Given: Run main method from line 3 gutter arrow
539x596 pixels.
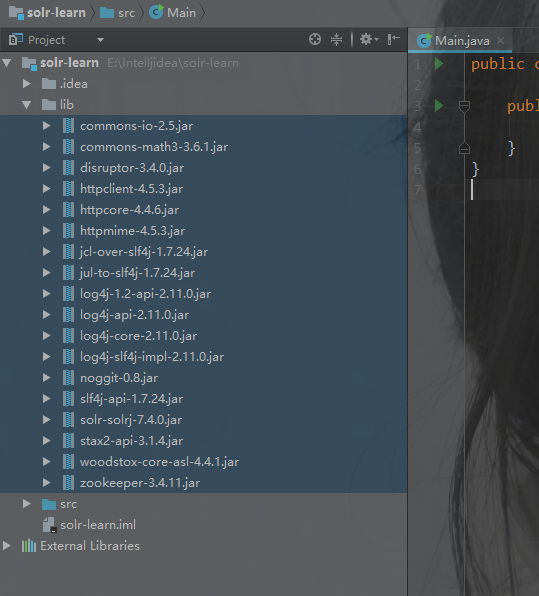Looking at the screenshot, I should point(439,105).
